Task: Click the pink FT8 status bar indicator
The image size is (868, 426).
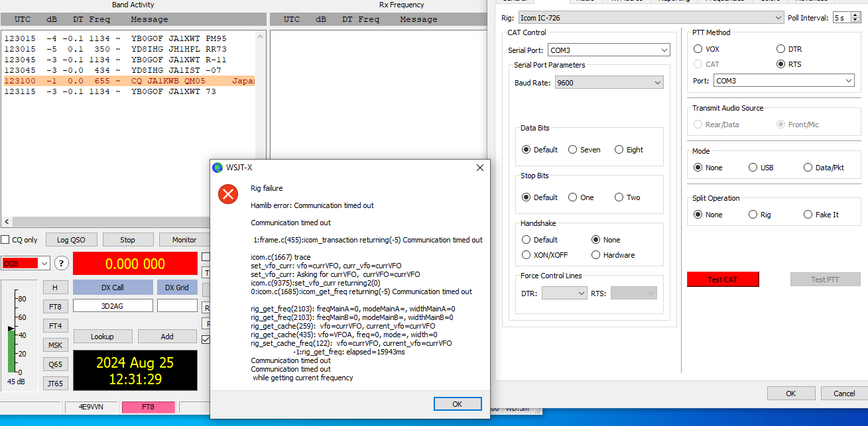Action: point(148,407)
